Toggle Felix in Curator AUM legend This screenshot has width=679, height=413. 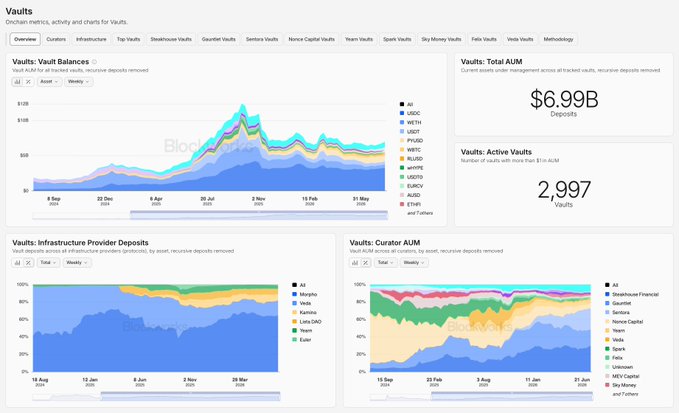[614, 358]
